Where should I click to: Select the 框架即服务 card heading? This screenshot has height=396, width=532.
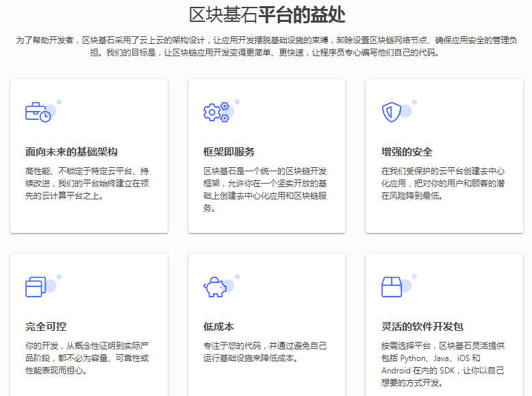[229, 151]
